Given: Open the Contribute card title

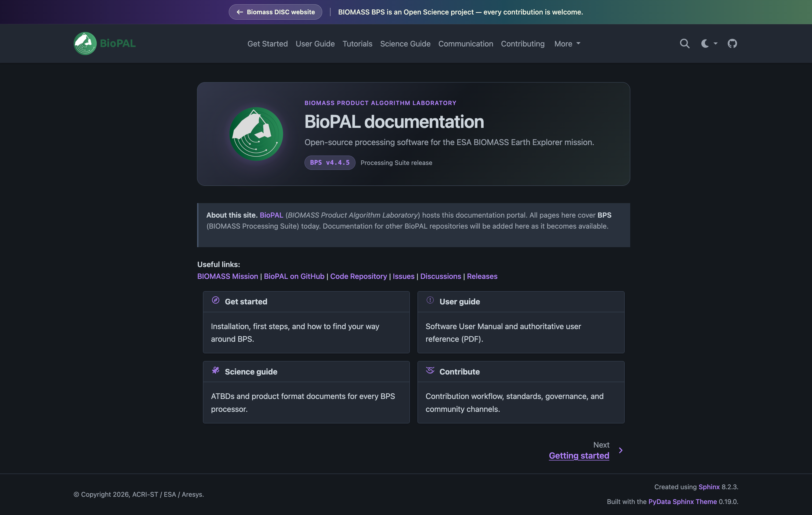Looking at the screenshot, I should point(459,372).
